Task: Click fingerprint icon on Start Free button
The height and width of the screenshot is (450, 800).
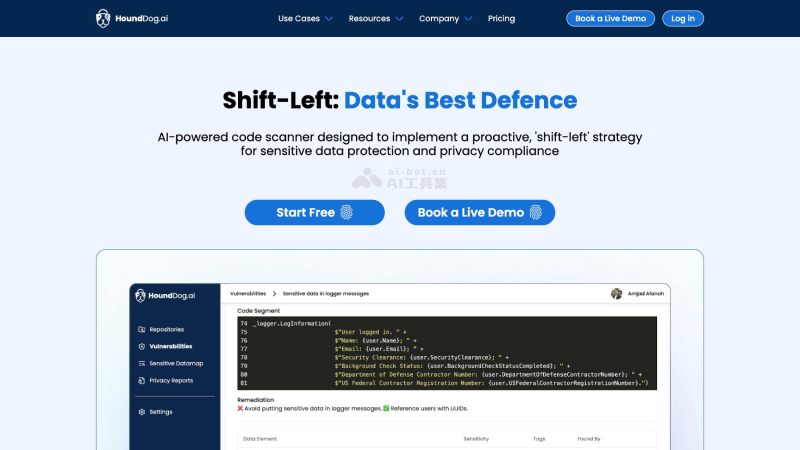Action: coord(346,212)
